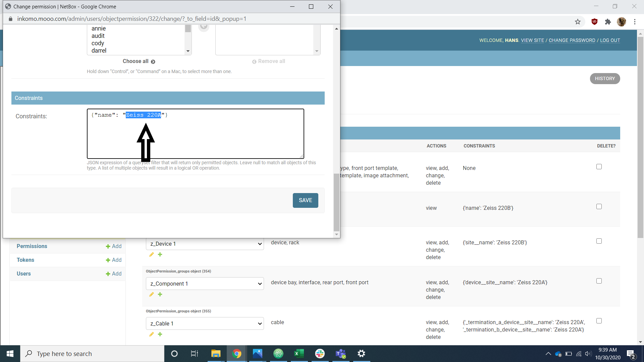This screenshot has width=644, height=362.
Task: Check delete box for Zeiss 220B name row
Action: pos(599,207)
